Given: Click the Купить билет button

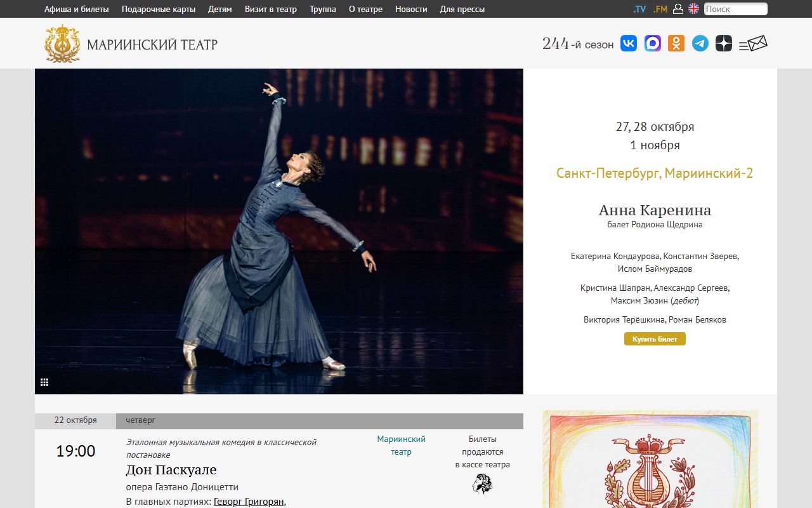Looking at the screenshot, I should (655, 339).
